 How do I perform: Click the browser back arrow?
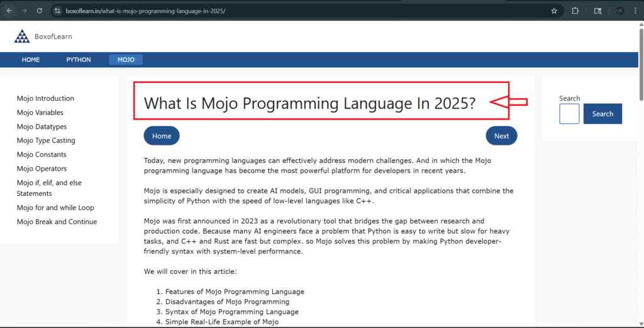pyautogui.click(x=9, y=11)
